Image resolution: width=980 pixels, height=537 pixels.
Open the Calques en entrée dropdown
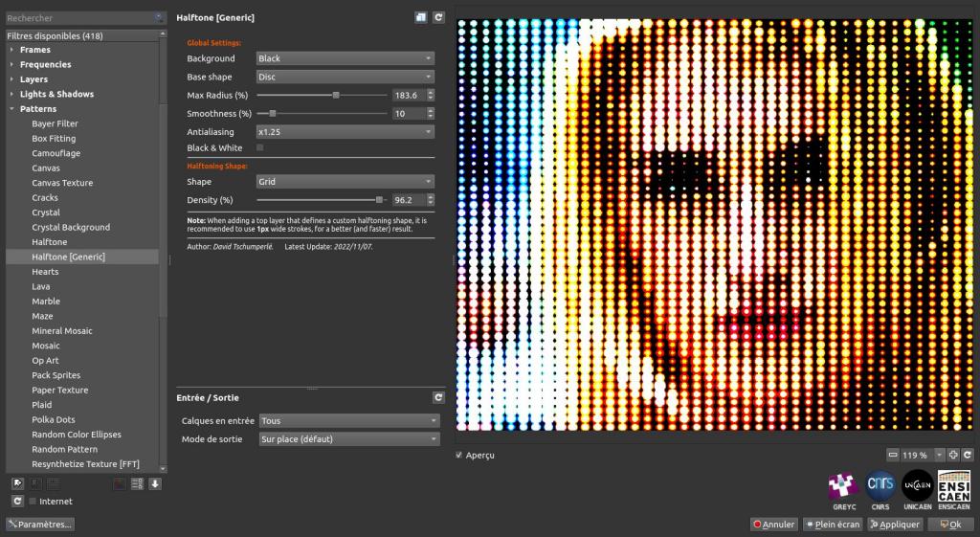pos(349,421)
